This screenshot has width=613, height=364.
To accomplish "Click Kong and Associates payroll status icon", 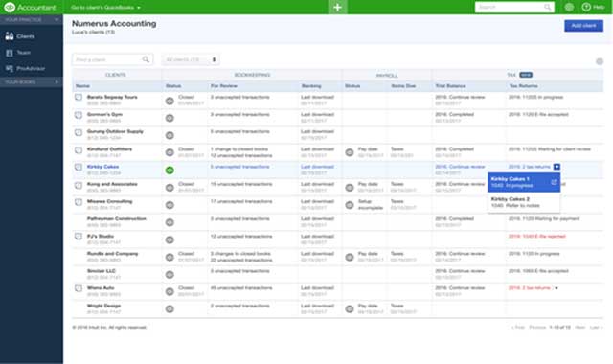I will click(x=350, y=188).
